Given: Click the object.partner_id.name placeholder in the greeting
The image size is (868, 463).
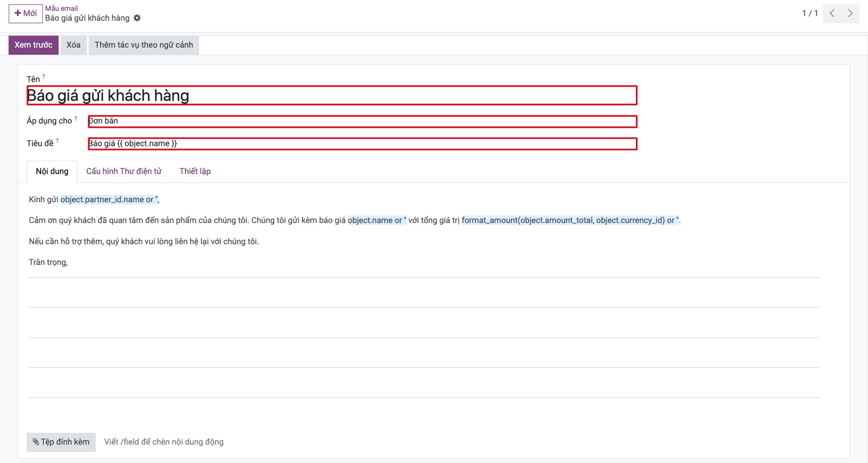Looking at the screenshot, I should coord(109,199).
